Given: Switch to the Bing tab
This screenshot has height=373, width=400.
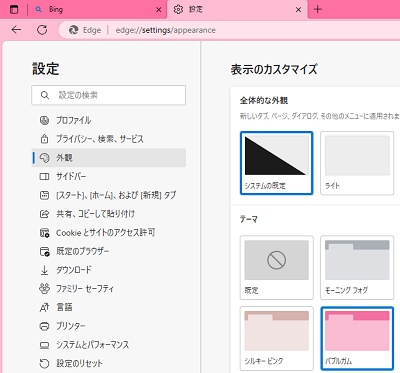Looking at the screenshot, I should coord(98,9).
